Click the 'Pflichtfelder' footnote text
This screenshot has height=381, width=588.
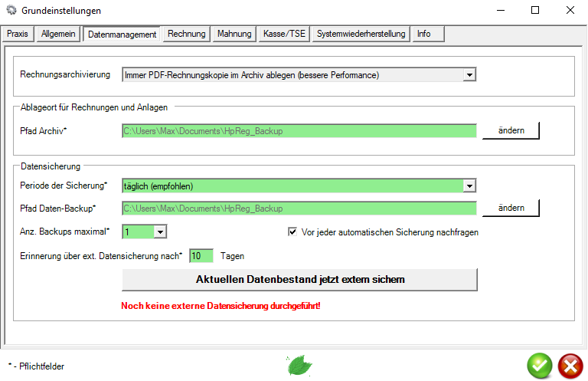pyautogui.click(x=41, y=366)
